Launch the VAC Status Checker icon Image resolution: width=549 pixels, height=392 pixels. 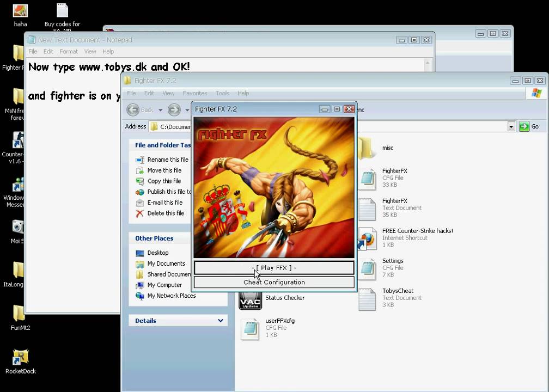(x=250, y=301)
